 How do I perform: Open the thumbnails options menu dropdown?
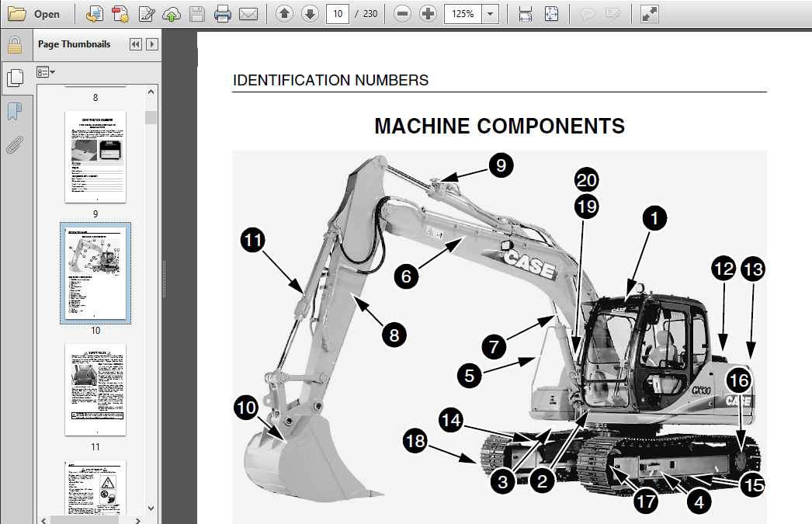[46, 72]
